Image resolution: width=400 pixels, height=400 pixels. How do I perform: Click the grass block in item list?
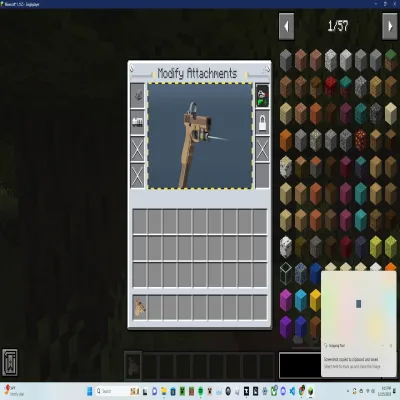pyautogui.click(x=391, y=60)
